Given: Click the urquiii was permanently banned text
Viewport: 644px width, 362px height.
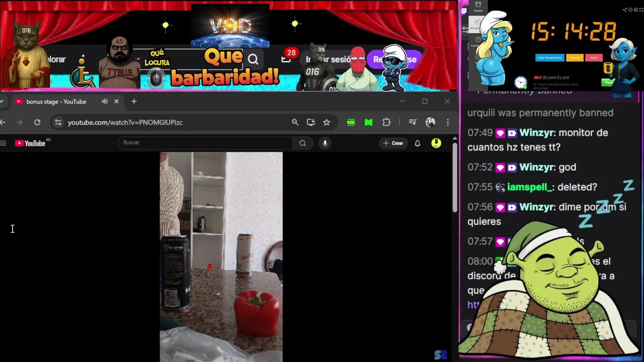Looking at the screenshot, I should click(x=540, y=113).
